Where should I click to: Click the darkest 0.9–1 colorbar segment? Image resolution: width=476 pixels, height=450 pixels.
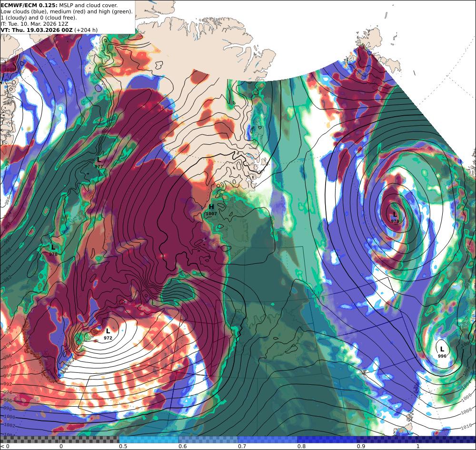(387, 440)
